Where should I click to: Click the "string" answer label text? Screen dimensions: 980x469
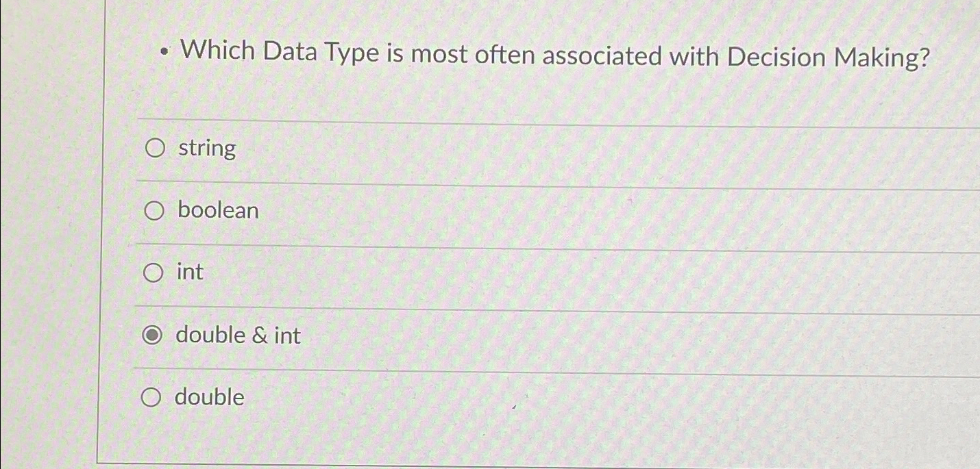tap(207, 148)
